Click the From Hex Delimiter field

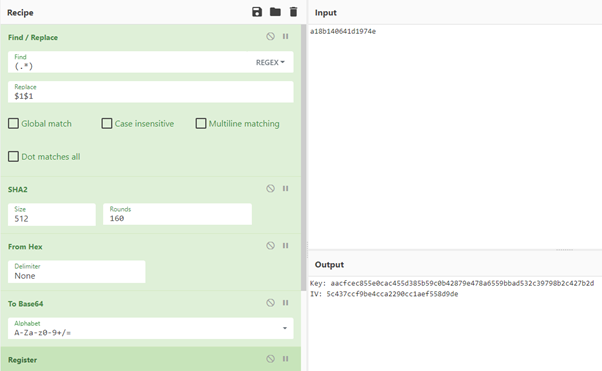(x=77, y=272)
